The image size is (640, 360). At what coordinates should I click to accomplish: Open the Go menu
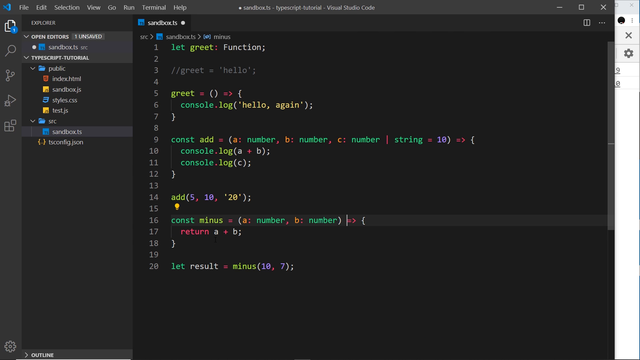pyautogui.click(x=112, y=7)
